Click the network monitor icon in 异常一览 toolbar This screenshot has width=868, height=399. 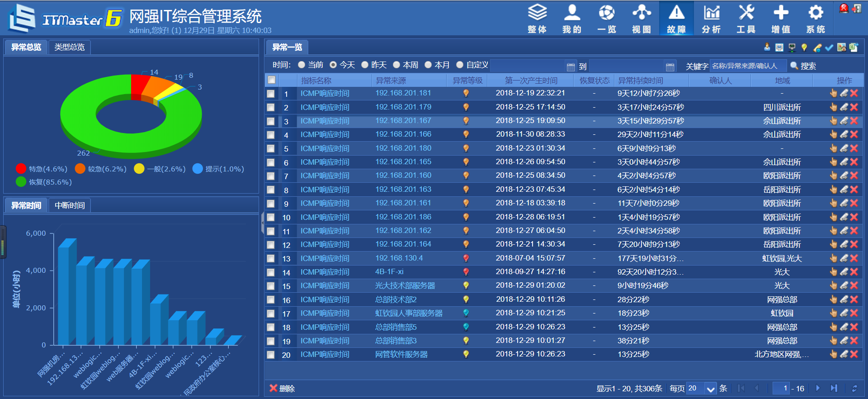pos(792,47)
